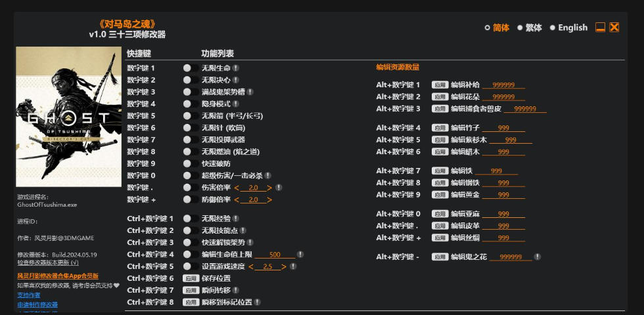644x315 pixels.
Task: Click 编辑生命值上限 value field
Action: pos(275,255)
